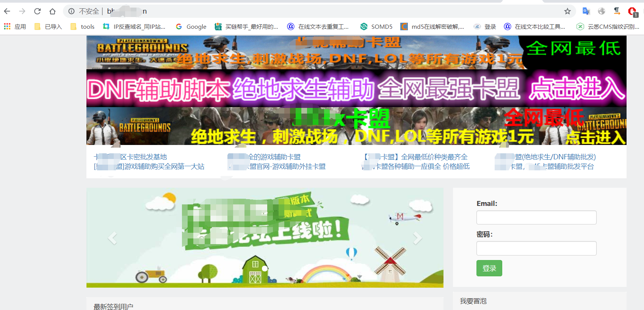644x310 pixels.
Task: Click the green 登录 button
Action: (489, 268)
